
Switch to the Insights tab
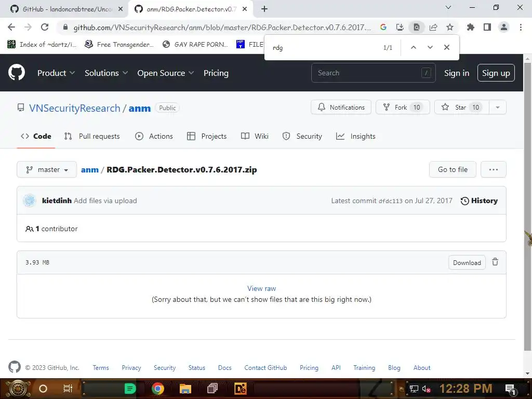[x=356, y=136]
